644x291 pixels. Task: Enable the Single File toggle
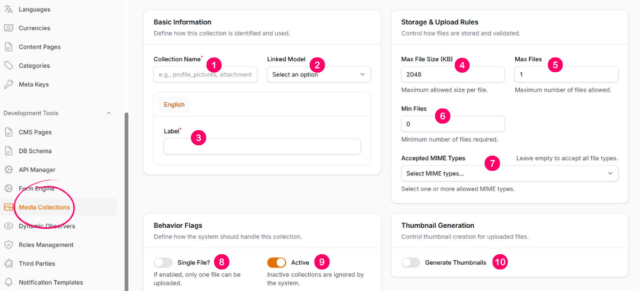tap(163, 263)
